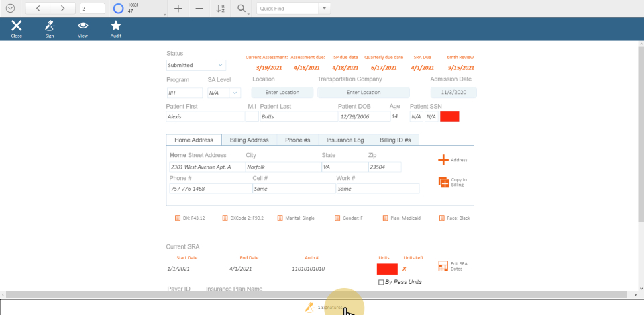644x315 pixels.
Task: Open Audit with the star icon
Action: 115,26
